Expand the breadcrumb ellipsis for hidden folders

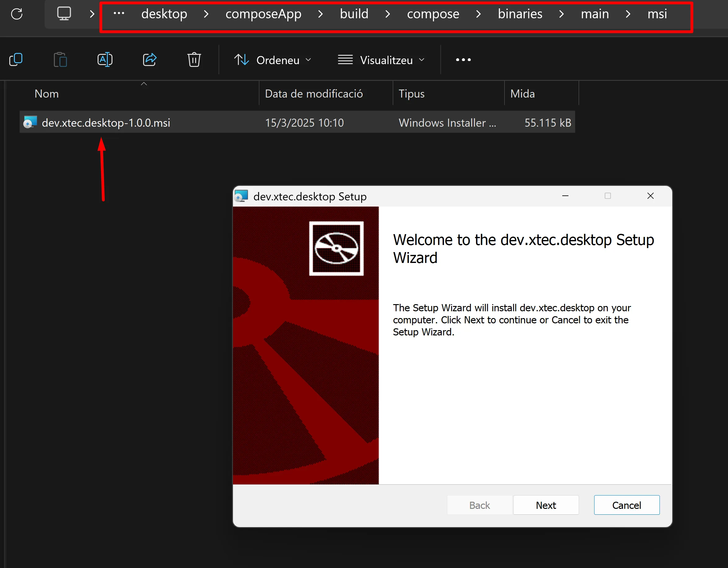point(119,14)
